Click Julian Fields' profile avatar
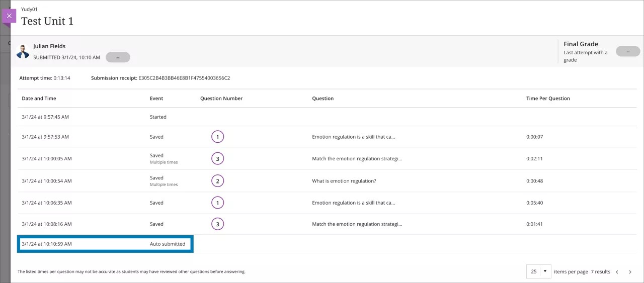 click(x=23, y=52)
